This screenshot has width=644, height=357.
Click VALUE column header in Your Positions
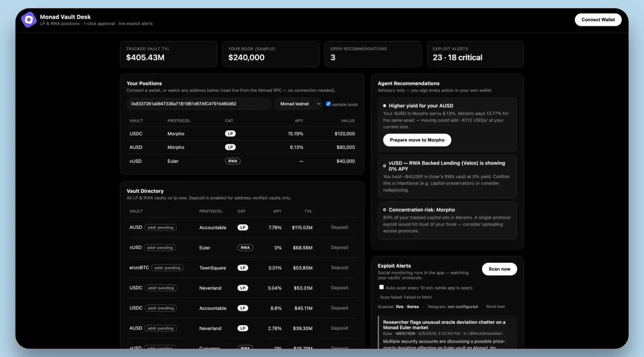[x=348, y=121]
